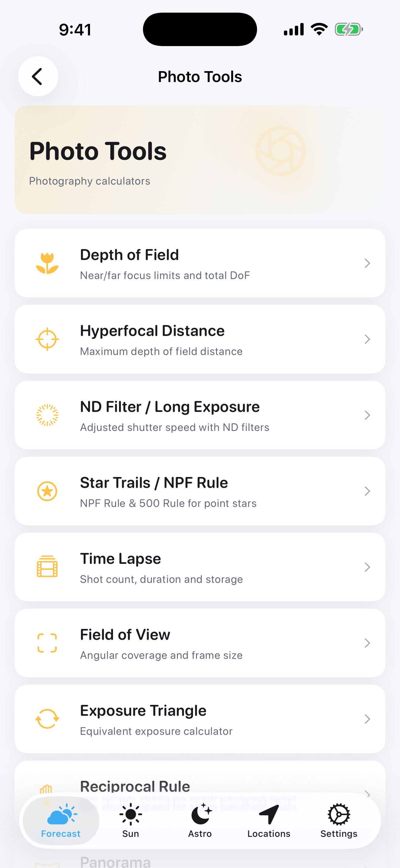Expand Hyperfocal Distance chevron
This screenshot has height=868, width=400.
pos(367,339)
